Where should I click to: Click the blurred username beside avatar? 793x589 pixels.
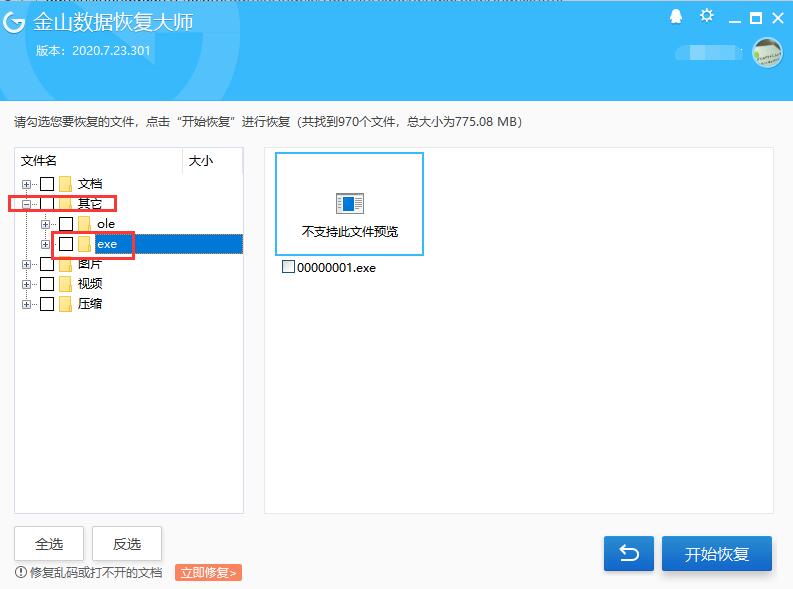click(x=709, y=53)
